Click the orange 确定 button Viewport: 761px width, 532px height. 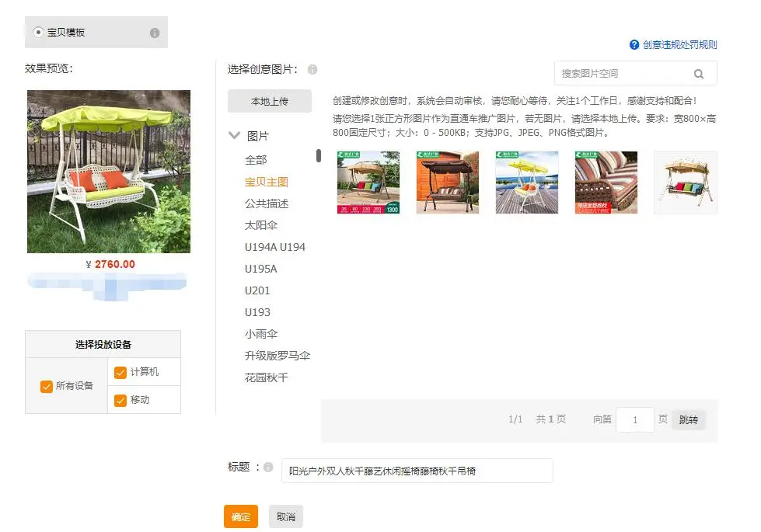241,517
